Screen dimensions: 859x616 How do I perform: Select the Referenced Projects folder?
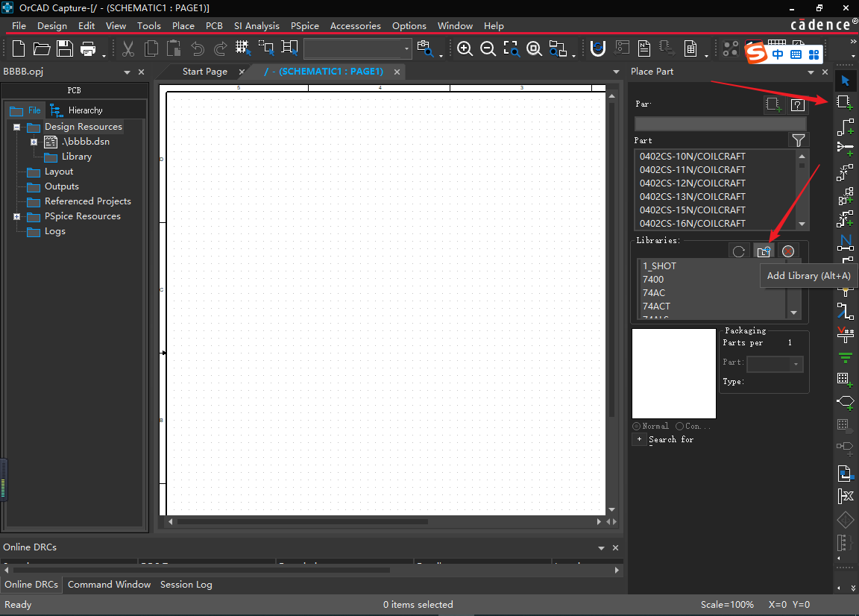tap(88, 201)
